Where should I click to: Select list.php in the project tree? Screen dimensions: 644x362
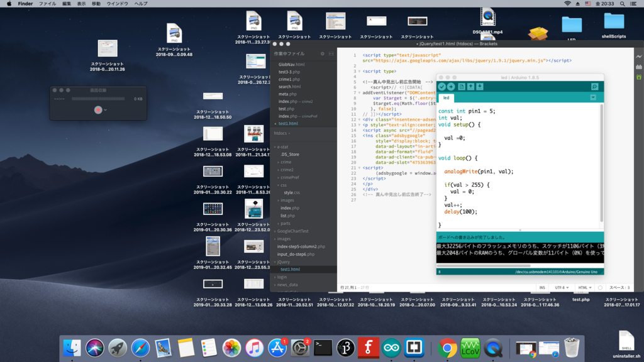(x=287, y=216)
